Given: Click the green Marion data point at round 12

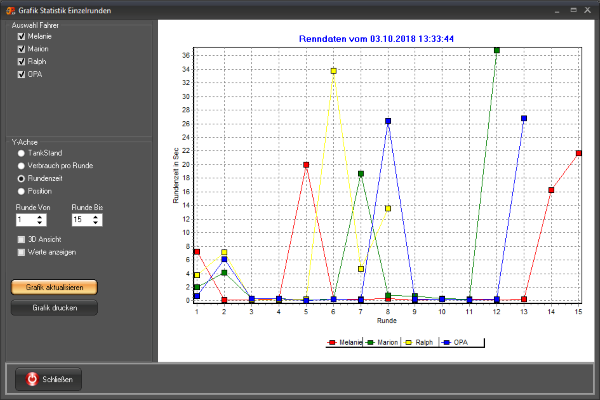Looking at the screenshot, I should [497, 50].
